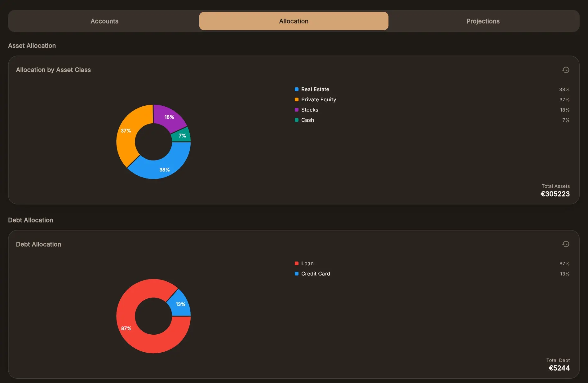Click the Allocation by Asset Class card title
588x383 pixels.
click(53, 70)
